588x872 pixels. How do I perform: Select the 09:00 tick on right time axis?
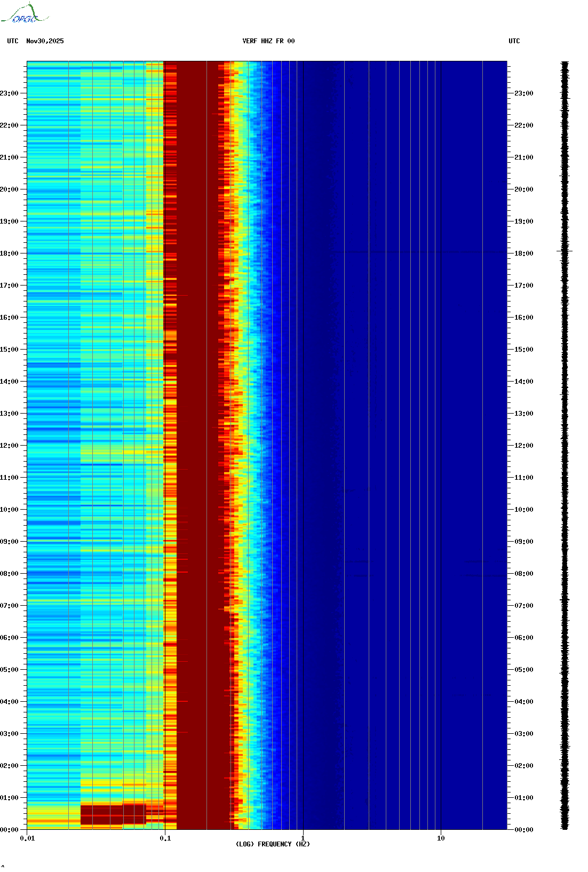click(523, 542)
